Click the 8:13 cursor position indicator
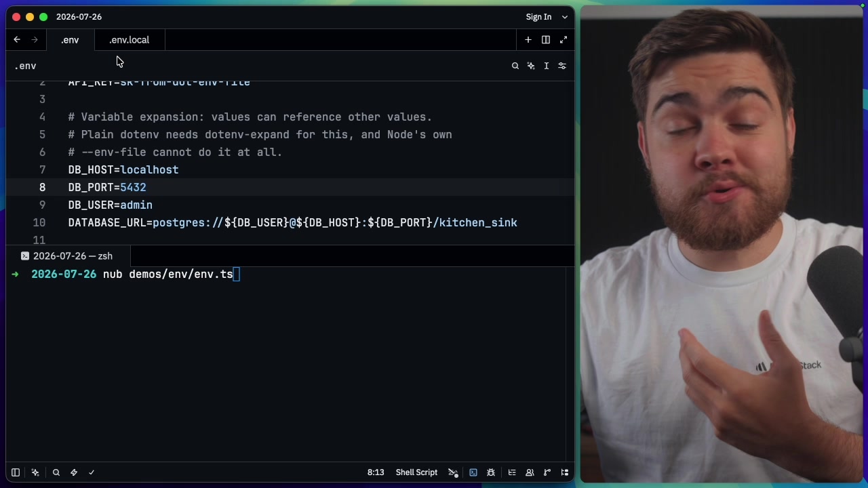This screenshot has height=488, width=868. coord(376,472)
